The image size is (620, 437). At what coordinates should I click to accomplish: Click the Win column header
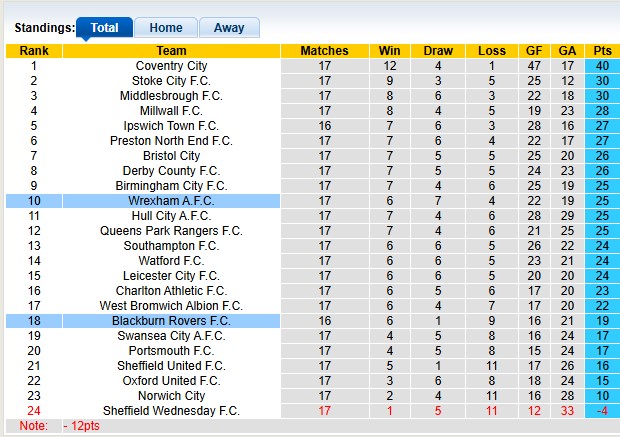pyautogui.click(x=388, y=51)
